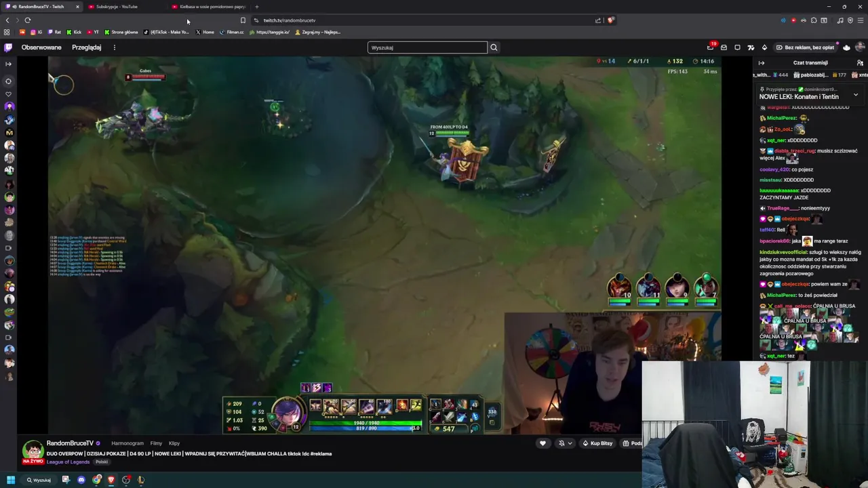Open notifications inbox with 19 badge
Image resolution: width=868 pixels, height=488 pixels.
point(710,47)
